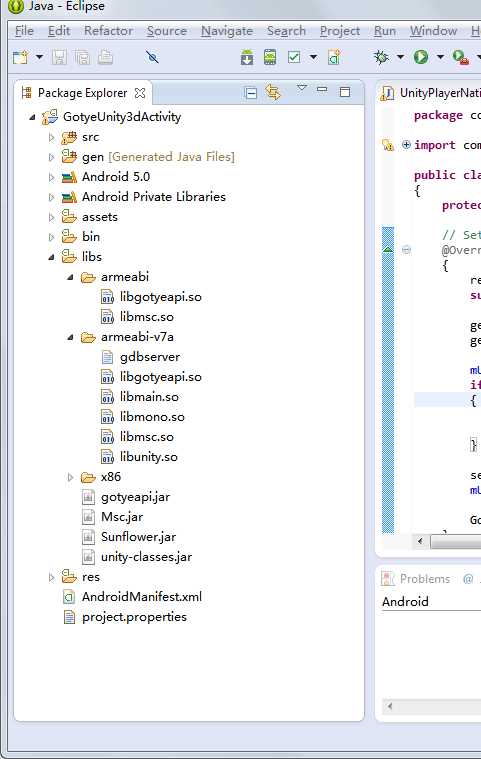Open the Navigate menu
The height and width of the screenshot is (759, 481).
click(x=227, y=31)
